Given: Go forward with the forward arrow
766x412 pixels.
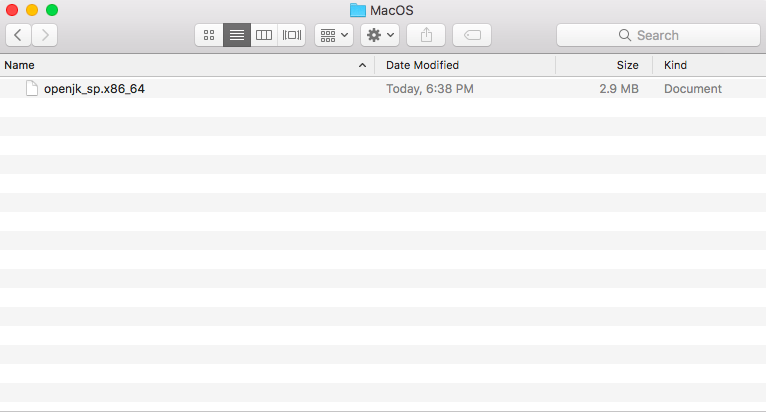Looking at the screenshot, I should click(x=45, y=35).
